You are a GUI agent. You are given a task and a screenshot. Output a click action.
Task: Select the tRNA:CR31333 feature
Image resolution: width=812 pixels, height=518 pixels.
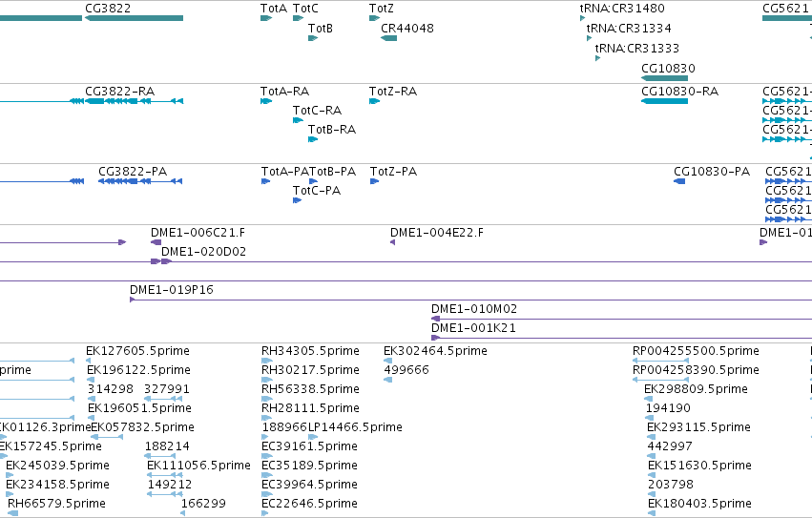[x=597, y=58]
